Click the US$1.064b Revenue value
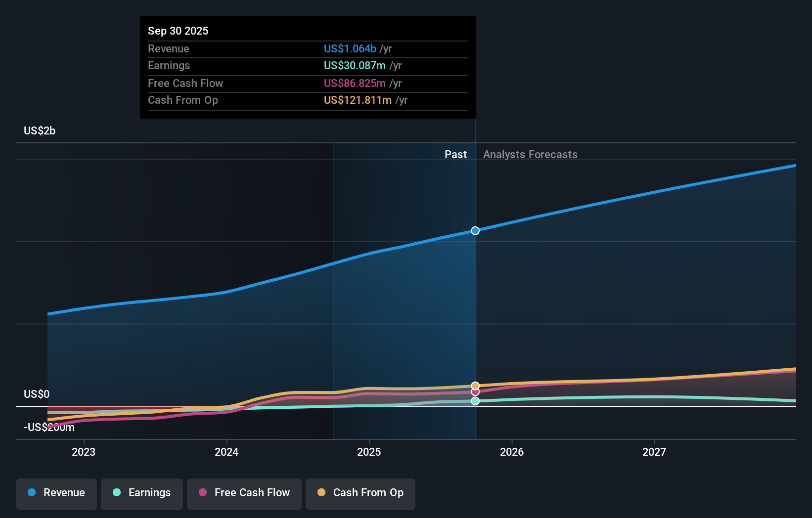Image resolution: width=812 pixels, height=518 pixels. [x=351, y=48]
